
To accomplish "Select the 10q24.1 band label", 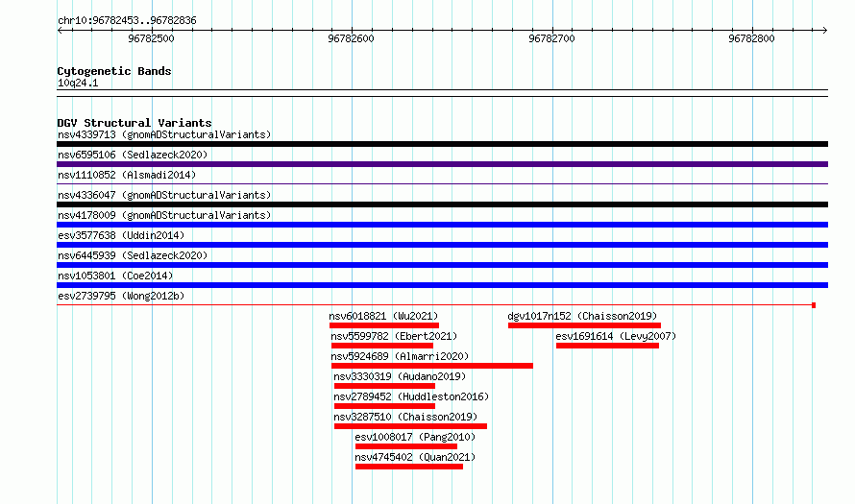I will coord(78,83).
